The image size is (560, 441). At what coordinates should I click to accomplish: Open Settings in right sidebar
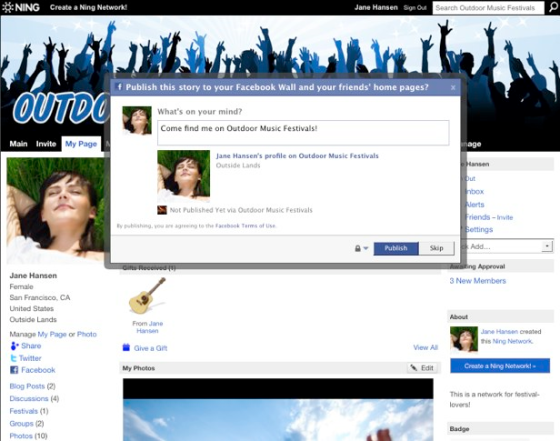[x=479, y=229]
